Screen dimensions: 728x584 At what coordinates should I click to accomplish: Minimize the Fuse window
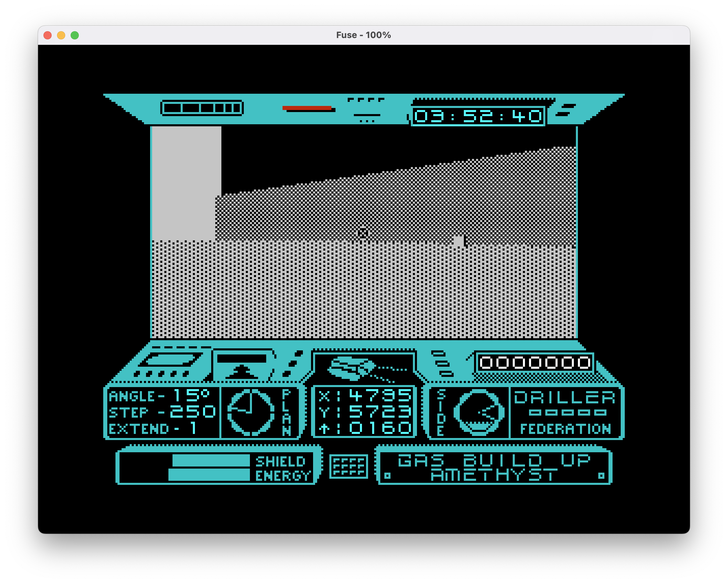[61, 35]
